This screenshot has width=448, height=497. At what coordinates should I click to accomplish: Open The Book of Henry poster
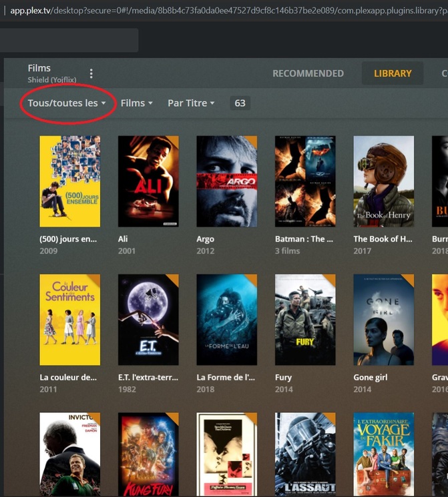384,181
